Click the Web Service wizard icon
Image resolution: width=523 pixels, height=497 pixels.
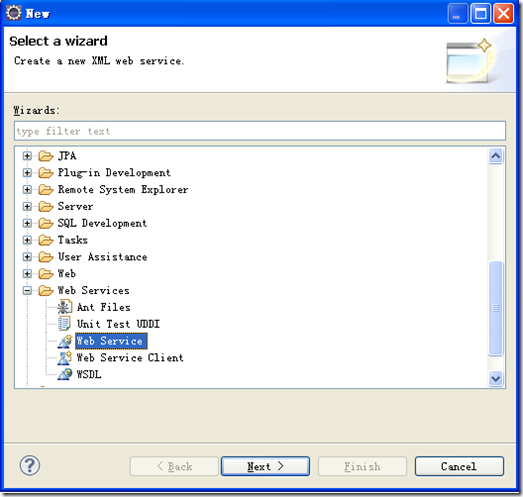click(x=64, y=341)
